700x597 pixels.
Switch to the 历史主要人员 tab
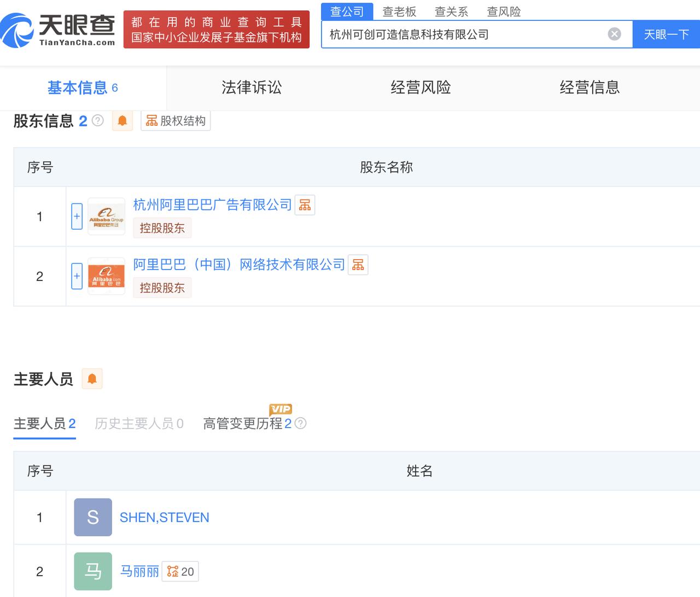pyautogui.click(x=139, y=423)
